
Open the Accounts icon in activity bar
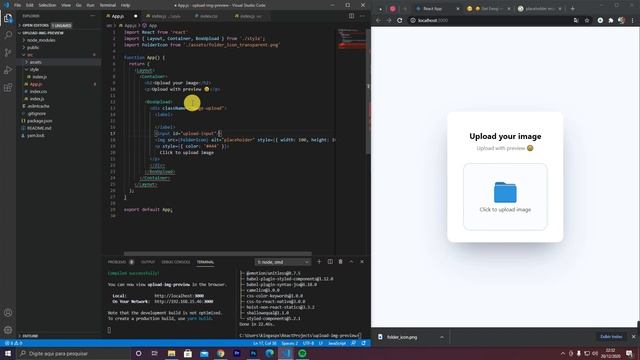coord(8,313)
